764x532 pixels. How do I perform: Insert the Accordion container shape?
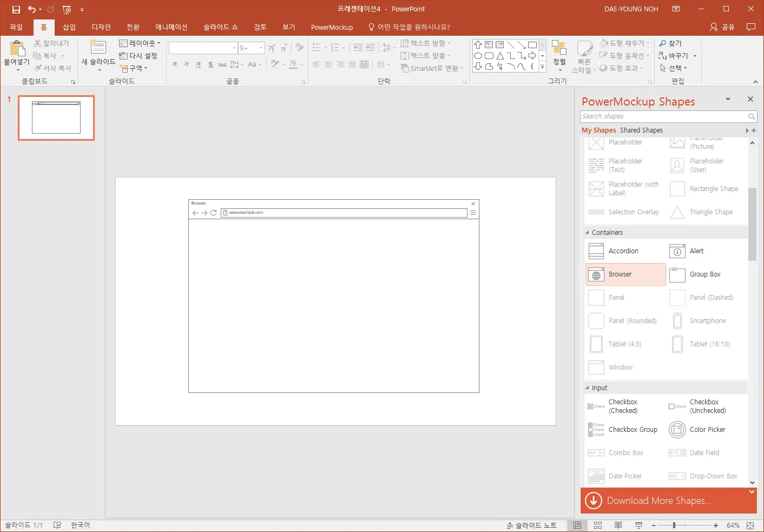pyautogui.click(x=623, y=251)
